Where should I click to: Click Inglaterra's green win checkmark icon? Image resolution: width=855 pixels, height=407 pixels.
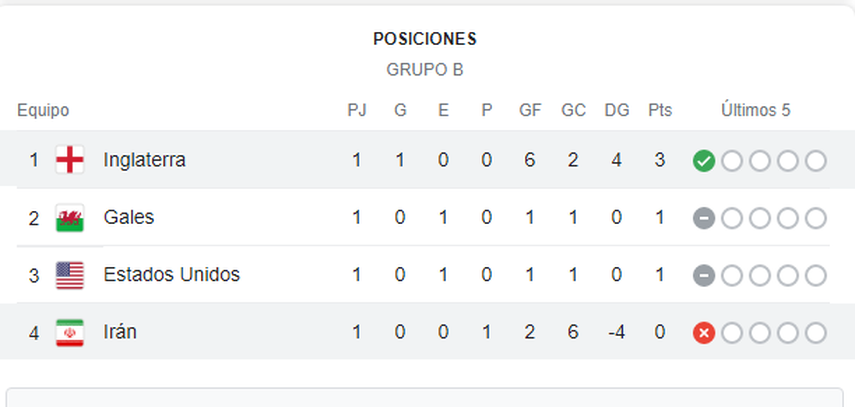704,161
